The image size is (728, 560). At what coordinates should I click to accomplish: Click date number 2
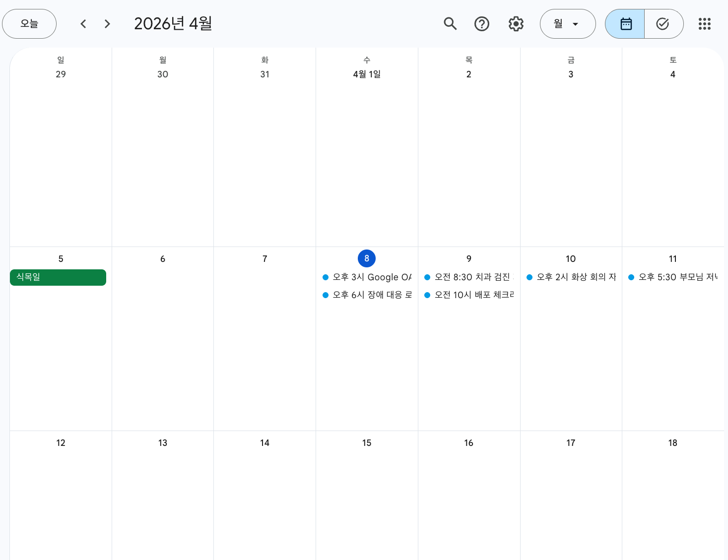tap(469, 74)
